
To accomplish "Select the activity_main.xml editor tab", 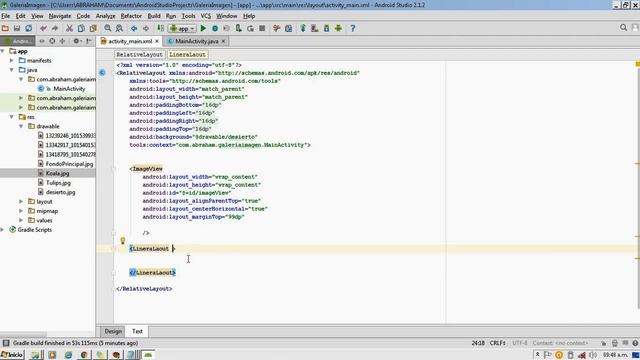I will click(129, 41).
